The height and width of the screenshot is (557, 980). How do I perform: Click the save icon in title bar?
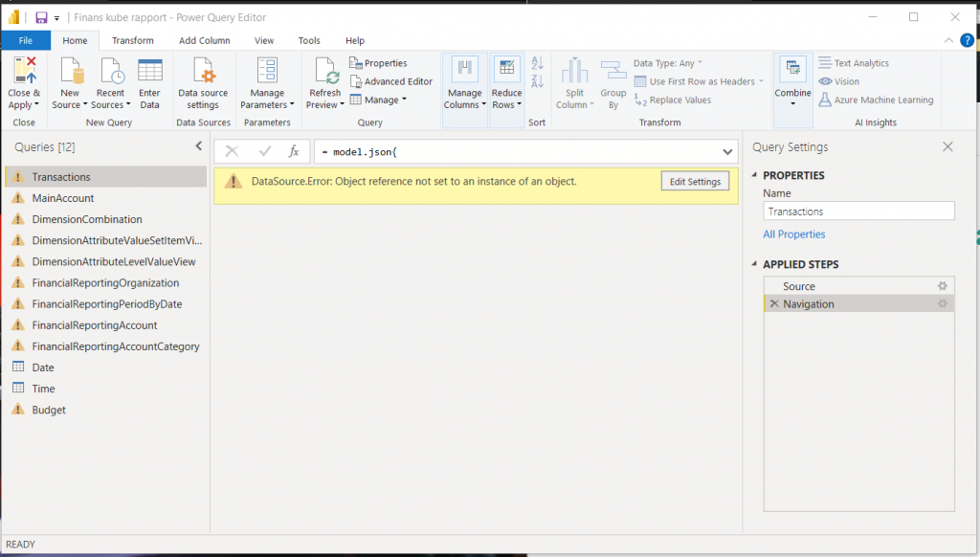[x=41, y=17]
